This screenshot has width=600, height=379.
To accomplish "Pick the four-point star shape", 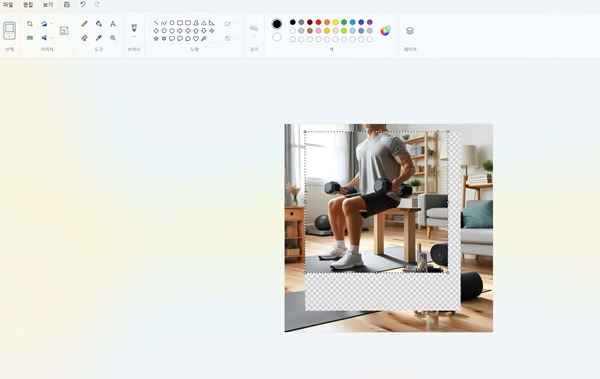I will [212, 31].
